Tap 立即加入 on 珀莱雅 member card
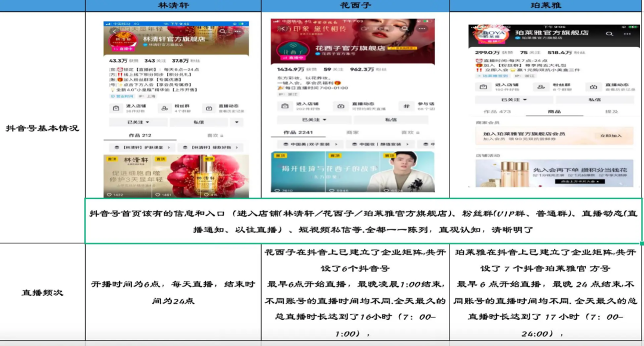Image resolution: width=644 pixels, height=346 pixels. pyautogui.click(x=611, y=135)
